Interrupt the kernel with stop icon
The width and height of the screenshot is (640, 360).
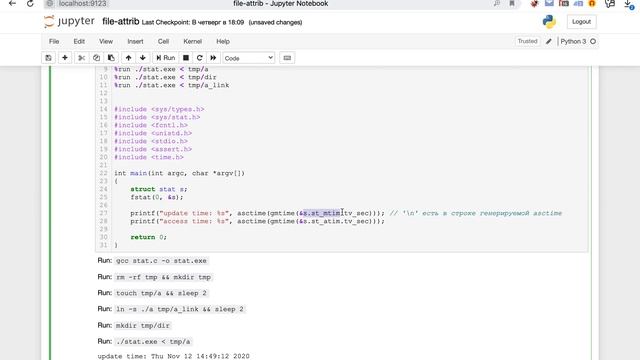tap(186, 58)
